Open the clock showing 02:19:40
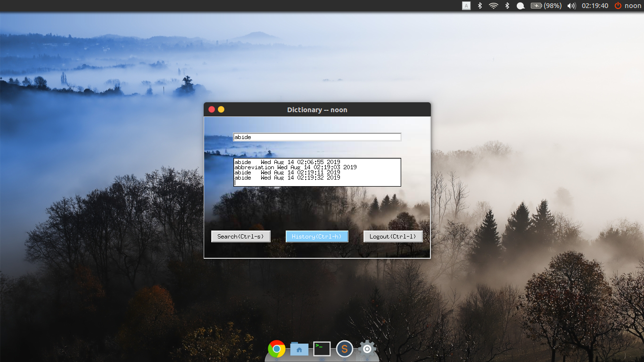Screen dimensions: 644x362 pos(595,6)
